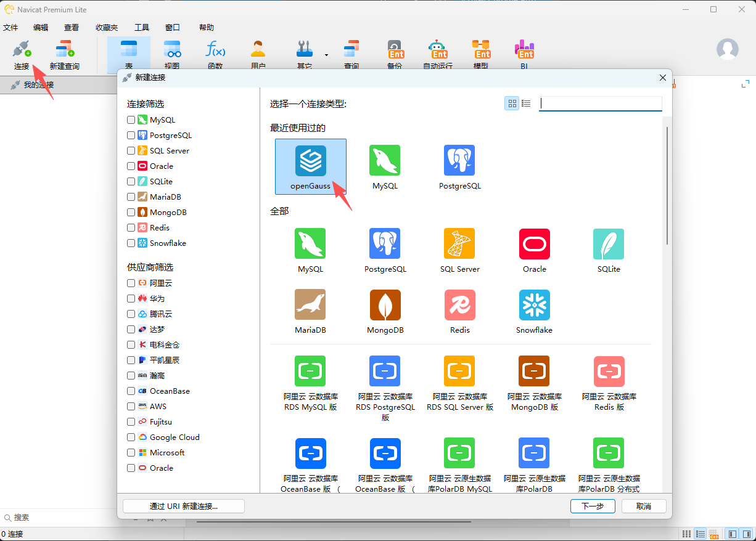Open the 工具 menu
The image size is (756, 541).
[x=142, y=28]
